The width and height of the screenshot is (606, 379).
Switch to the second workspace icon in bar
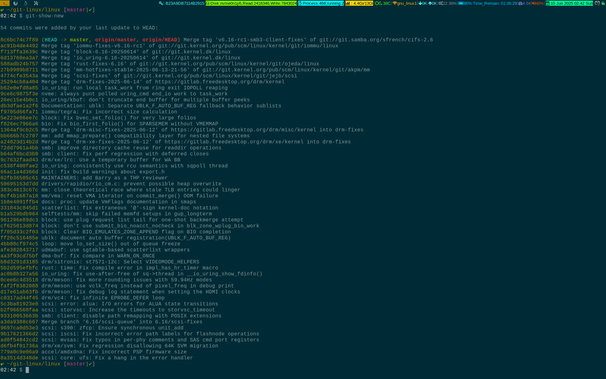pos(15,3)
